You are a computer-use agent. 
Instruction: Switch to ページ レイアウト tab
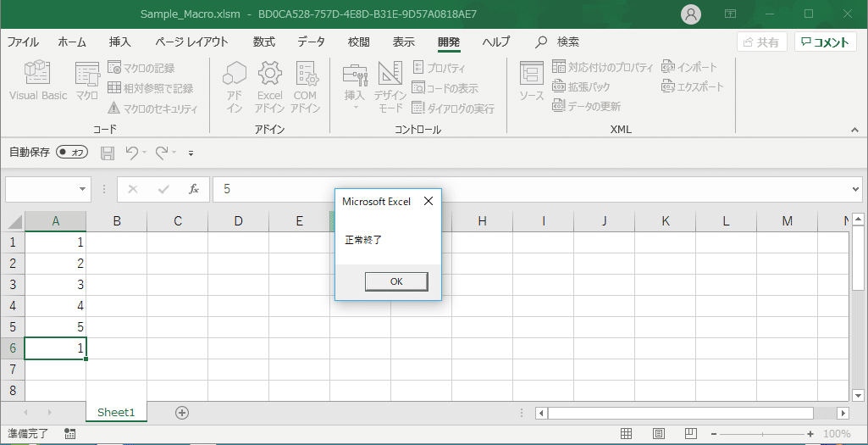(191, 42)
